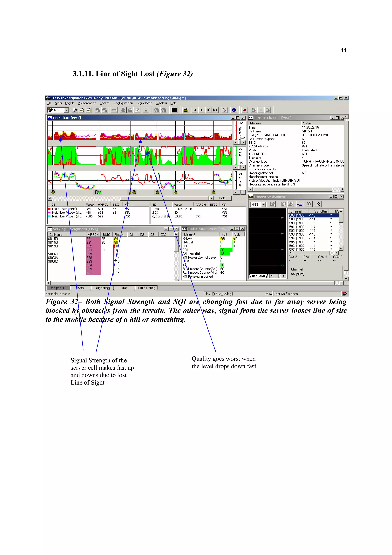392x555 pixels.
Task: Click the fast forward playback button
Action: [216, 110]
